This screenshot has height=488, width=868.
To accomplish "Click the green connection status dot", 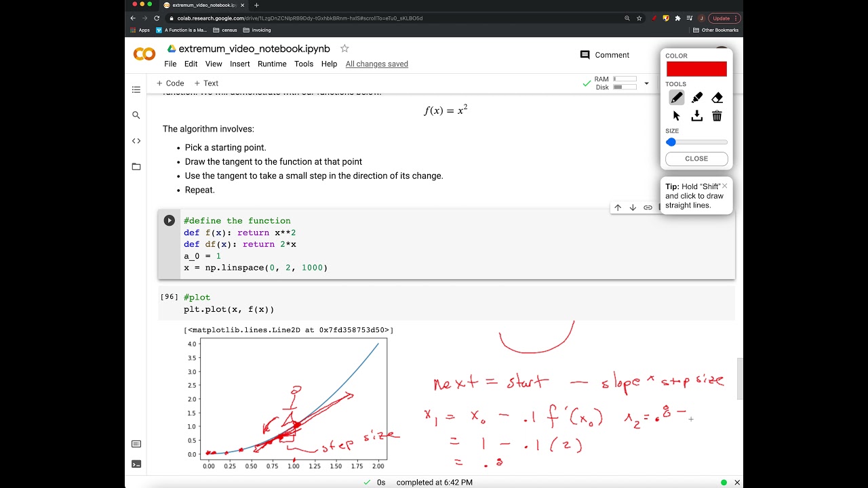I will click(x=724, y=483).
